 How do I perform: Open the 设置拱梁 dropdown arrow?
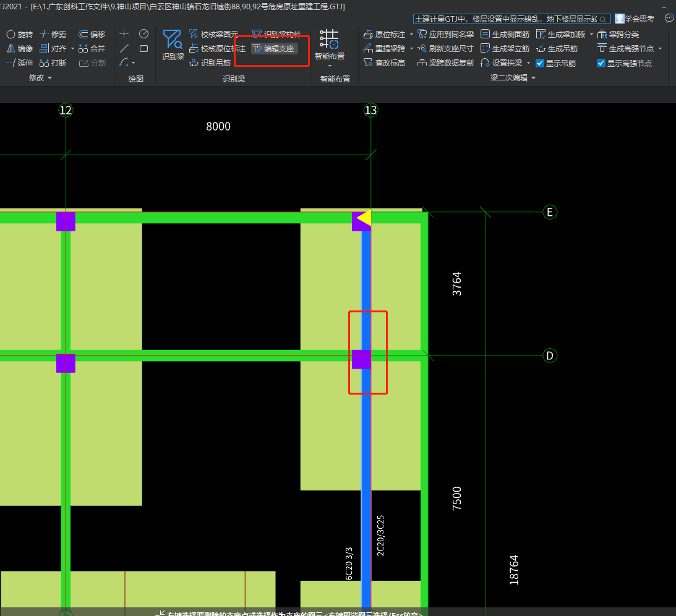click(529, 62)
